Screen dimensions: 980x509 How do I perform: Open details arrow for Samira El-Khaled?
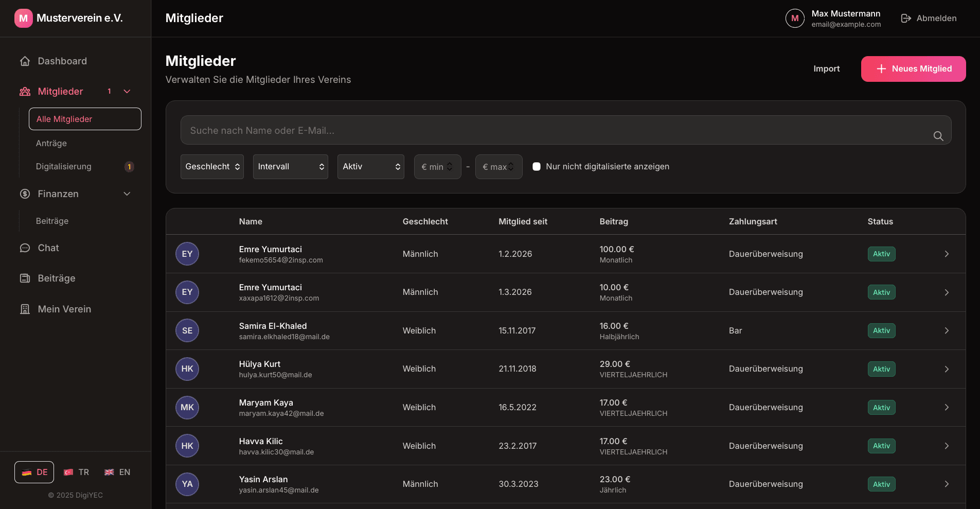pyautogui.click(x=947, y=330)
